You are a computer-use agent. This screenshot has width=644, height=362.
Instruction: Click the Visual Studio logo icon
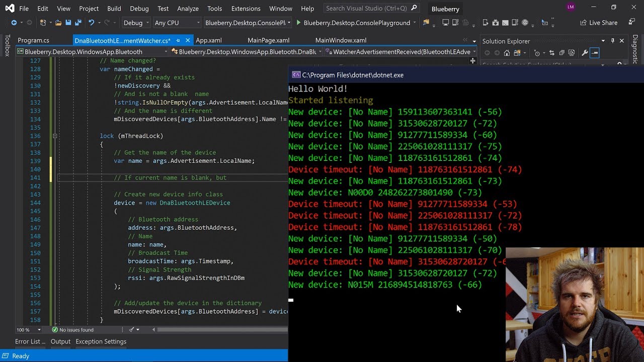10,8
